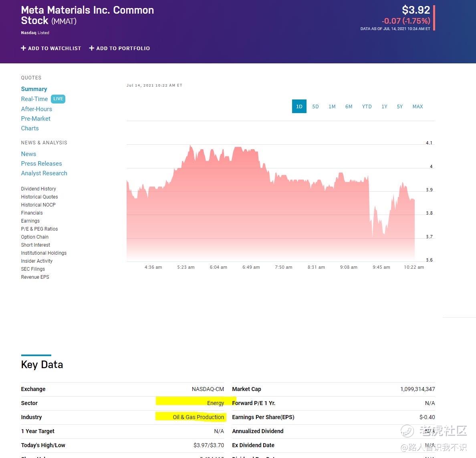The width and height of the screenshot is (476, 458).
Task: Show the 1Y chart range
Action: point(384,106)
